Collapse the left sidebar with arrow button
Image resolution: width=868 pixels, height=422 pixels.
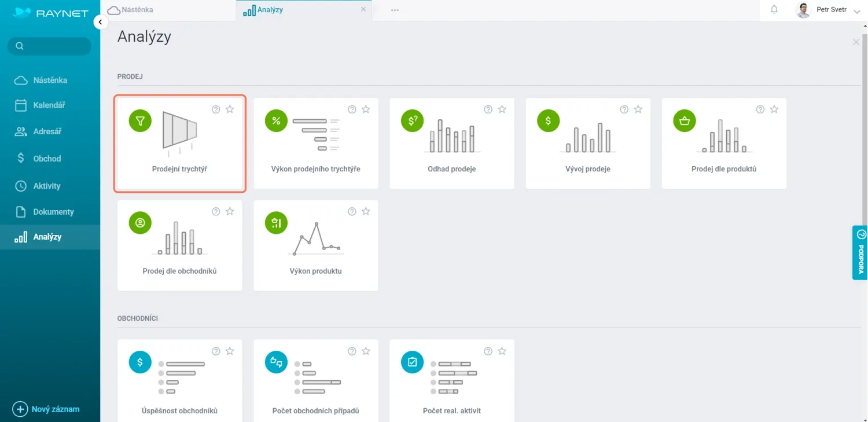[x=100, y=22]
